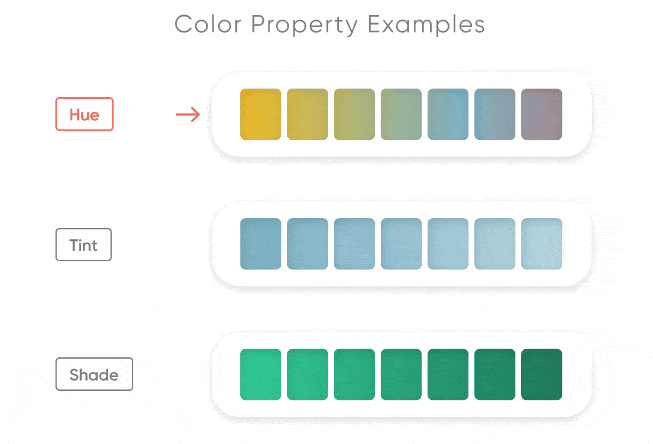Click the orange arrow next to Hue
653x444 pixels.
pos(188,114)
